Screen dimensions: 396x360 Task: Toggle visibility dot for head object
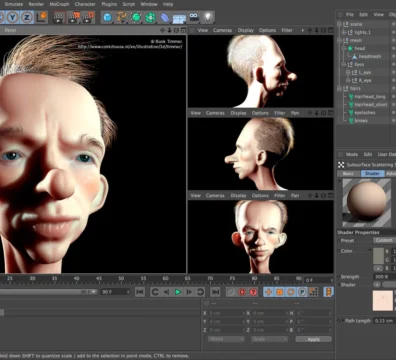[x=394, y=48]
